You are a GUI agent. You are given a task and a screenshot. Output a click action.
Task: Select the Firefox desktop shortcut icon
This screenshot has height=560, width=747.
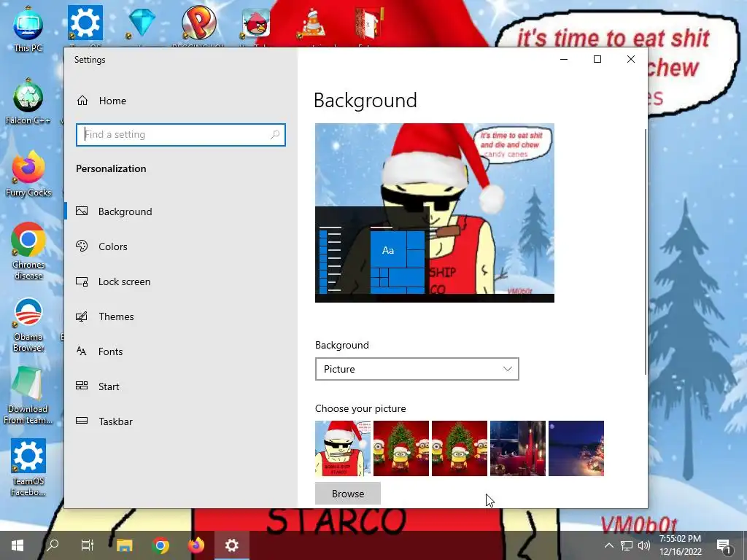point(28,174)
